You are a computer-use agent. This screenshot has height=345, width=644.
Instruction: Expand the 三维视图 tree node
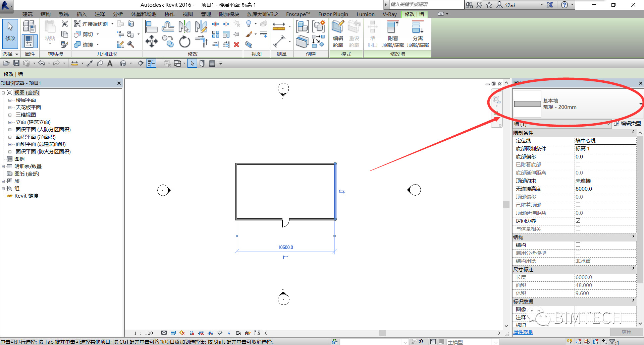point(10,115)
